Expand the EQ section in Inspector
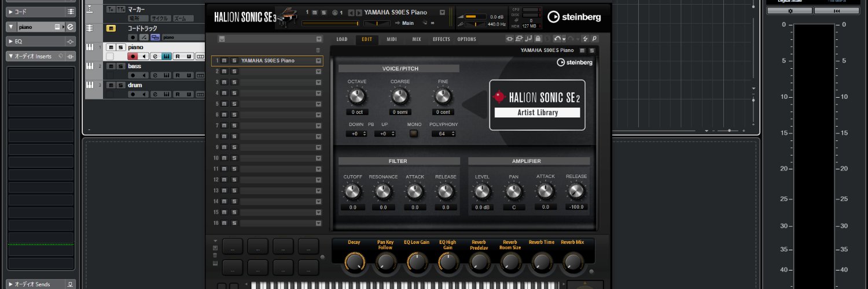Image resolution: width=868 pixels, height=289 pixels. (x=10, y=42)
